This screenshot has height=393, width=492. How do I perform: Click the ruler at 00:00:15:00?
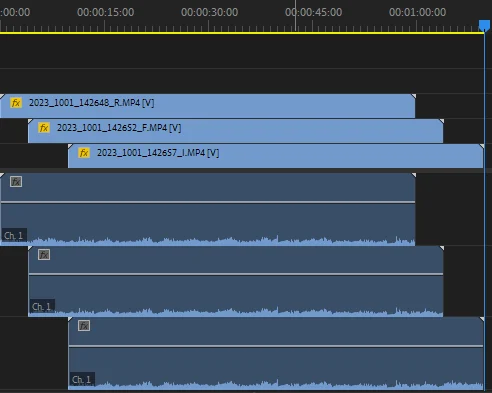point(105,12)
